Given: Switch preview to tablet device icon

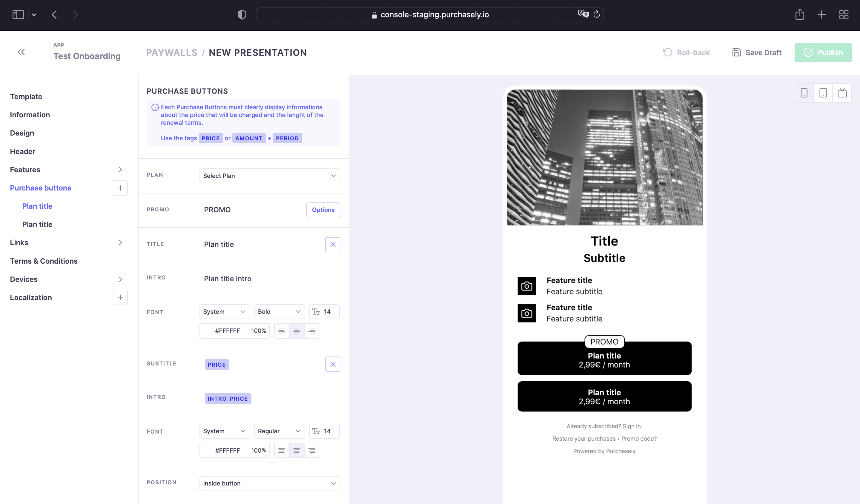Looking at the screenshot, I should tap(823, 93).
